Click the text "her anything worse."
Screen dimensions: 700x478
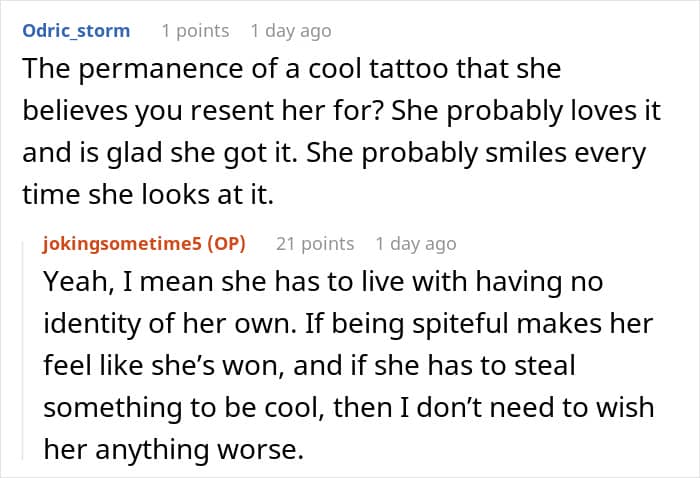click(x=172, y=451)
